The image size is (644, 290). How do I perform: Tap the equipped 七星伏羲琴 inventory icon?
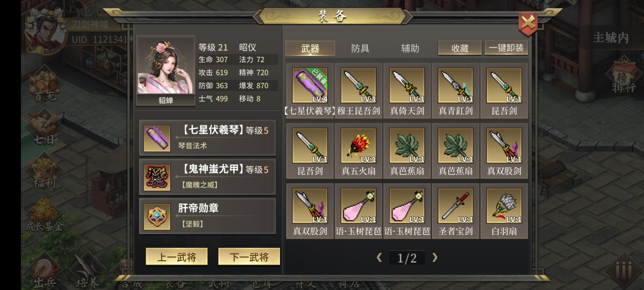(310, 85)
